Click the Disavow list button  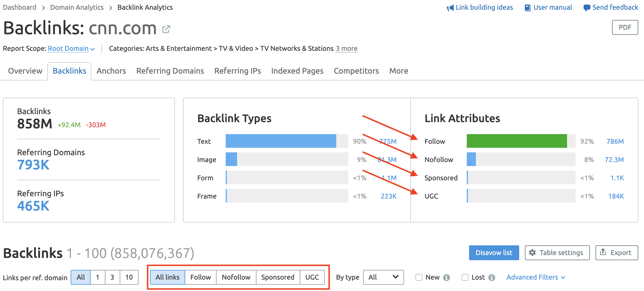coord(494,253)
